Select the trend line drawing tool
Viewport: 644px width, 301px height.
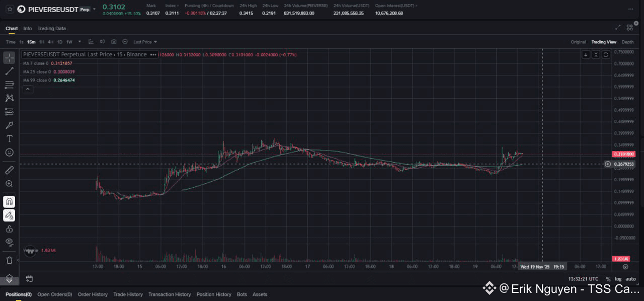pyautogui.click(x=9, y=71)
